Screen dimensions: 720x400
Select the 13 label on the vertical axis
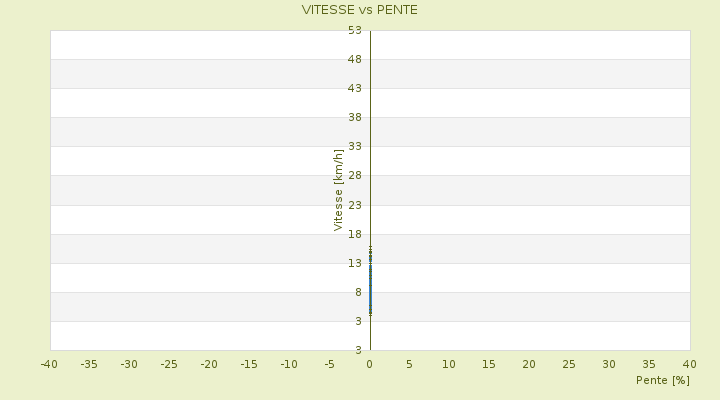355,263
